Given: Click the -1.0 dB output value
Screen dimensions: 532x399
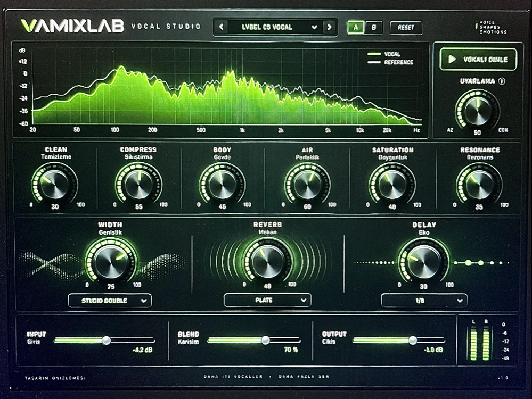Looking at the screenshot, I should point(433,350).
